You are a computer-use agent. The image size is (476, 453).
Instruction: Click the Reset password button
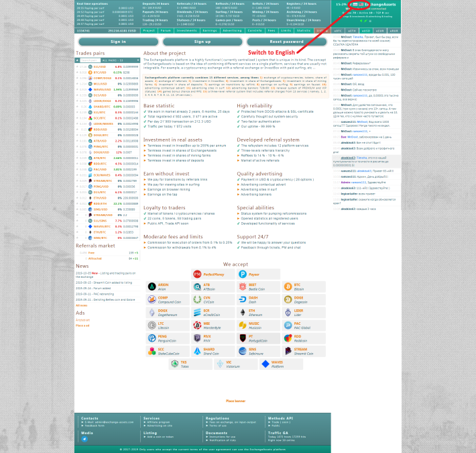286,42
